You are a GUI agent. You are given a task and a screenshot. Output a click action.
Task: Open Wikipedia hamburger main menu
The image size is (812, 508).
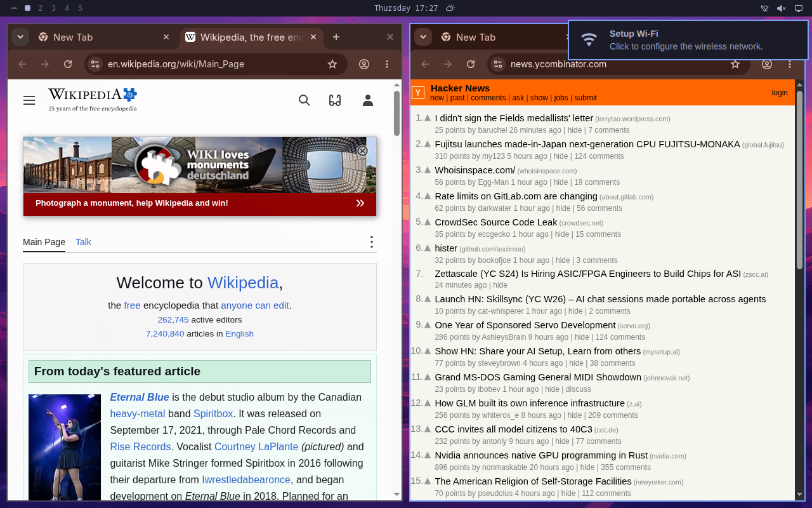point(29,100)
